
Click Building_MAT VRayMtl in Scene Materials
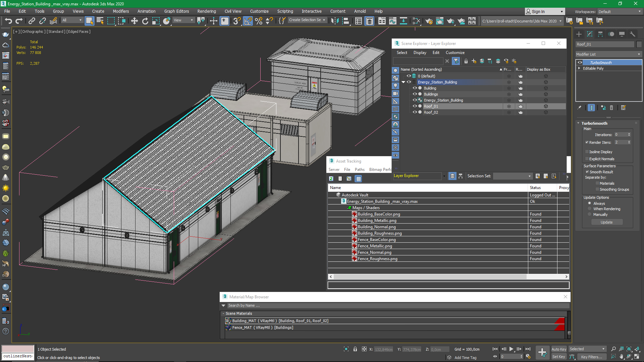click(x=279, y=320)
